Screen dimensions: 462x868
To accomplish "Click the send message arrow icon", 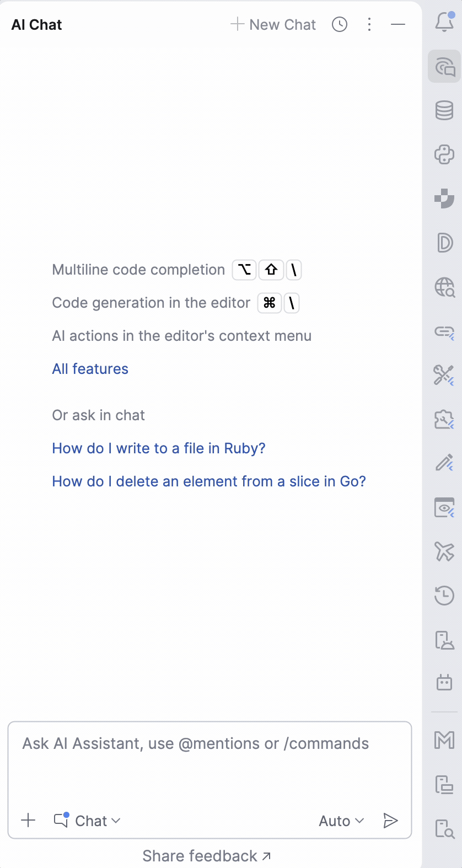I will pyautogui.click(x=390, y=821).
